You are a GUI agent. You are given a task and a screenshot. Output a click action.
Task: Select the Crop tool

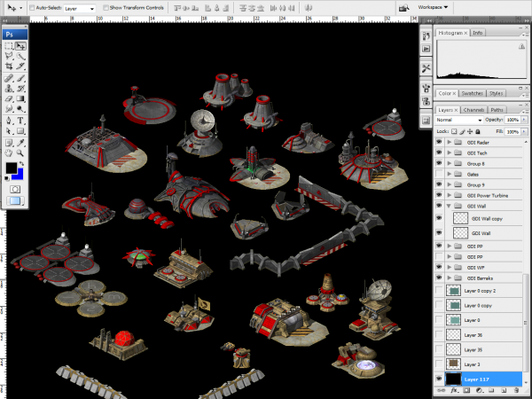9,66
